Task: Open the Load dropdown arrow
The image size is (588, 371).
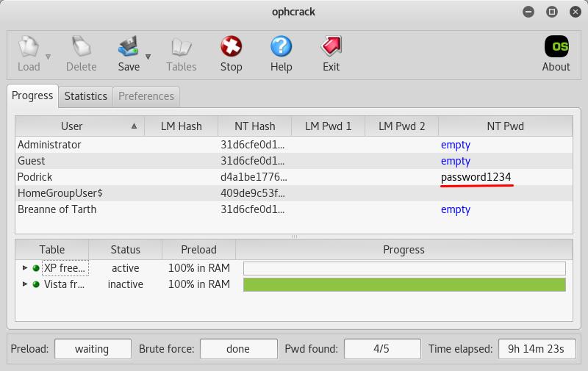Action: (48, 57)
